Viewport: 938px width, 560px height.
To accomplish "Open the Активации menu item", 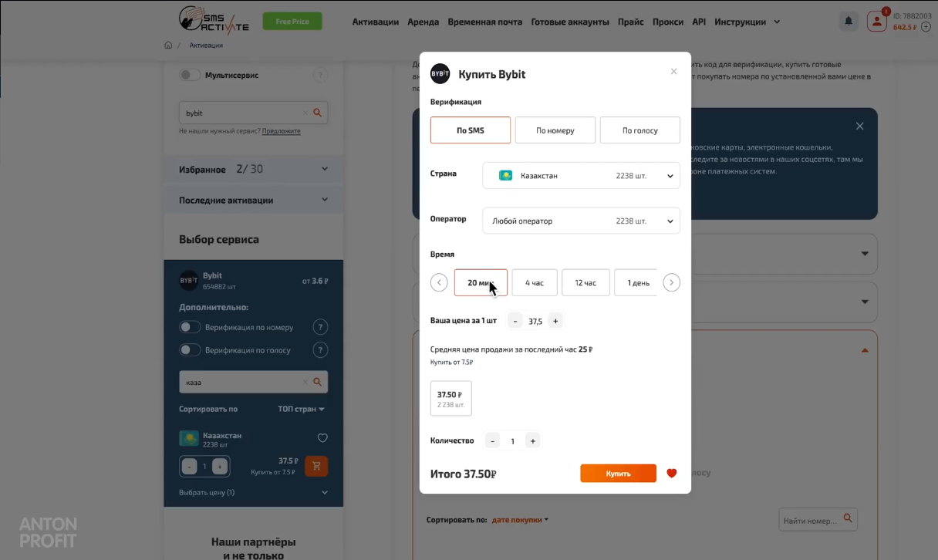I will click(x=376, y=22).
